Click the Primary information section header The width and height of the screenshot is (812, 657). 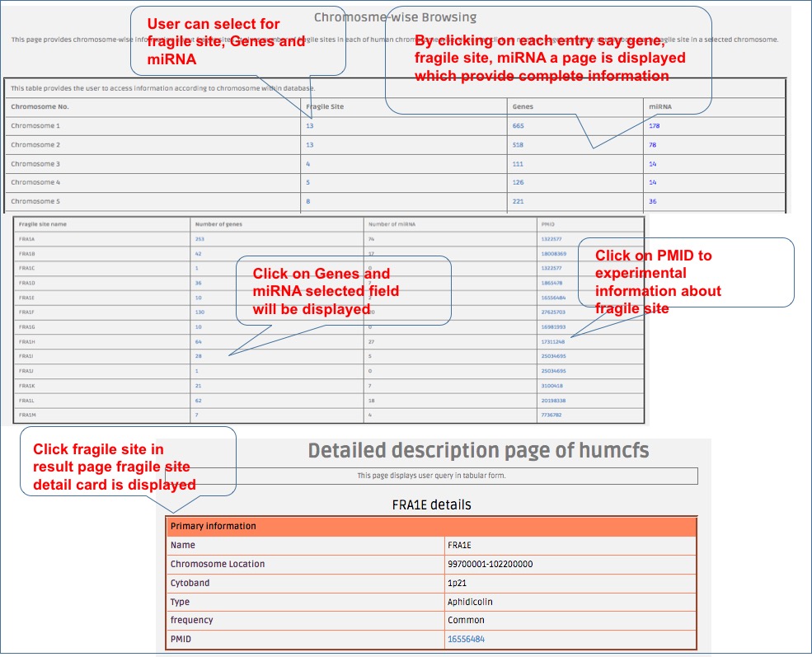pos(431,526)
